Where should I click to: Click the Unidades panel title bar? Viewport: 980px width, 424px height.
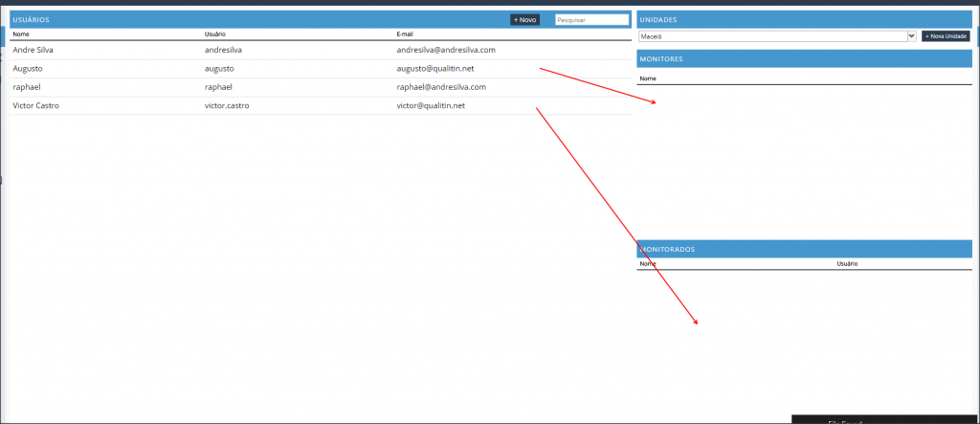tap(804, 19)
